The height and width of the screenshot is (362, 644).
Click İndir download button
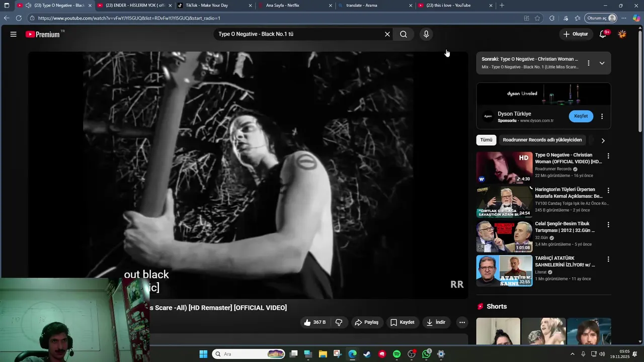pyautogui.click(x=436, y=322)
